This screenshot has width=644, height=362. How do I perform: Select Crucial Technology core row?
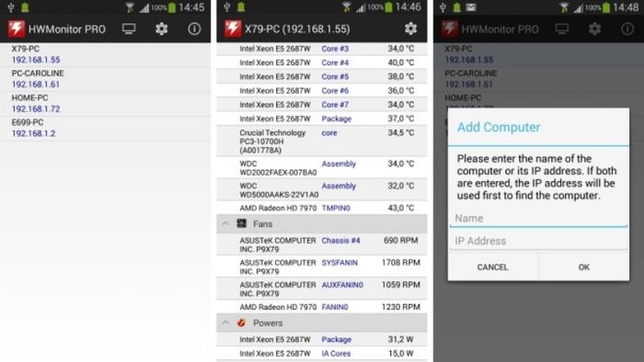coord(322,141)
